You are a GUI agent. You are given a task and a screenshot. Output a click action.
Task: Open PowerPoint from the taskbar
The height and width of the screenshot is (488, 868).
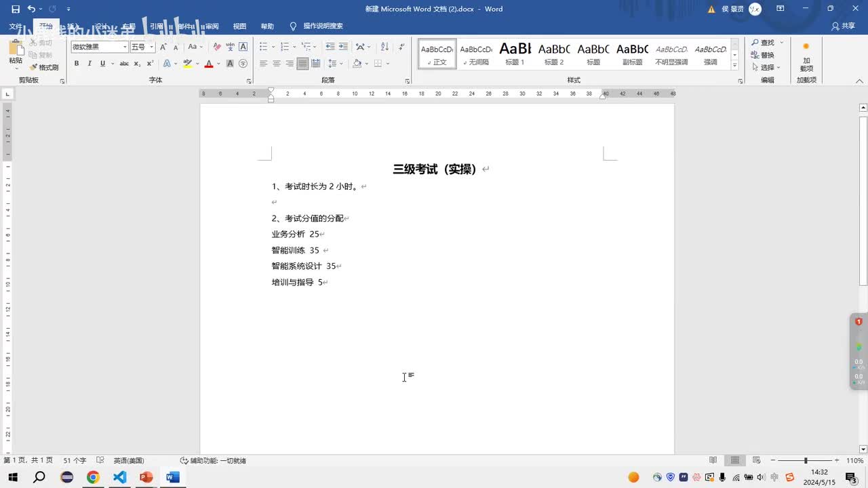[146, 477]
